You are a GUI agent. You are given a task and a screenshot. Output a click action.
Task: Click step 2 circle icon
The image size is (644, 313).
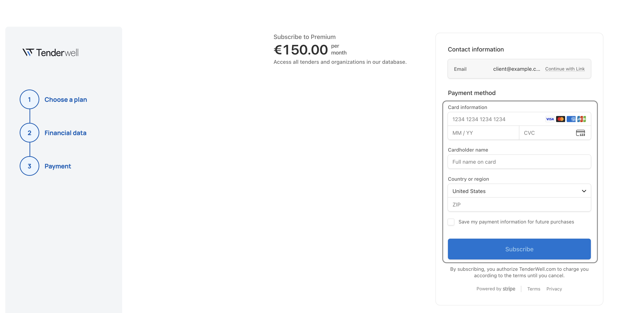coord(29,133)
